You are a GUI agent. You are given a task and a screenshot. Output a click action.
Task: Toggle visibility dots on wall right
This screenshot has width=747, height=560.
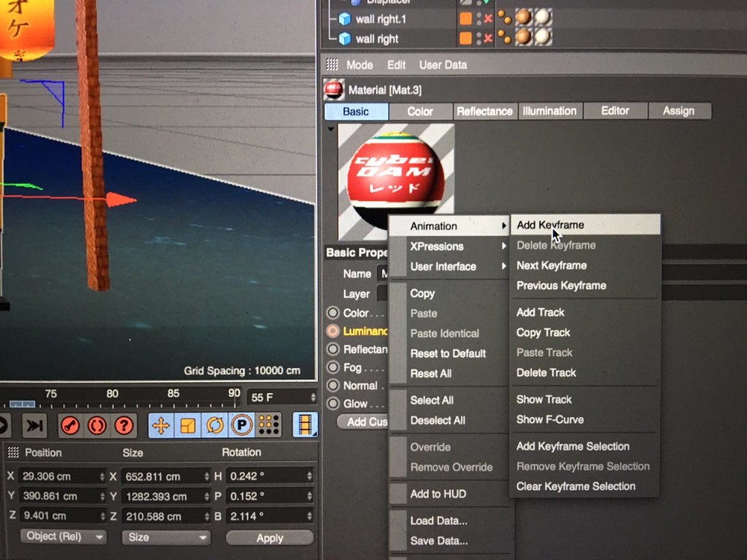[x=479, y=38]
